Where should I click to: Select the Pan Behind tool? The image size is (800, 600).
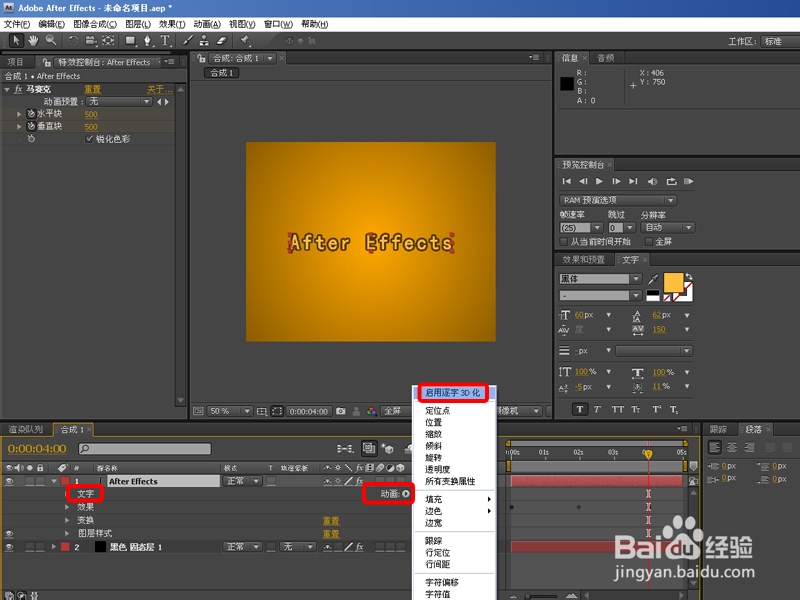pyautogui.click(x=108, y=41)
